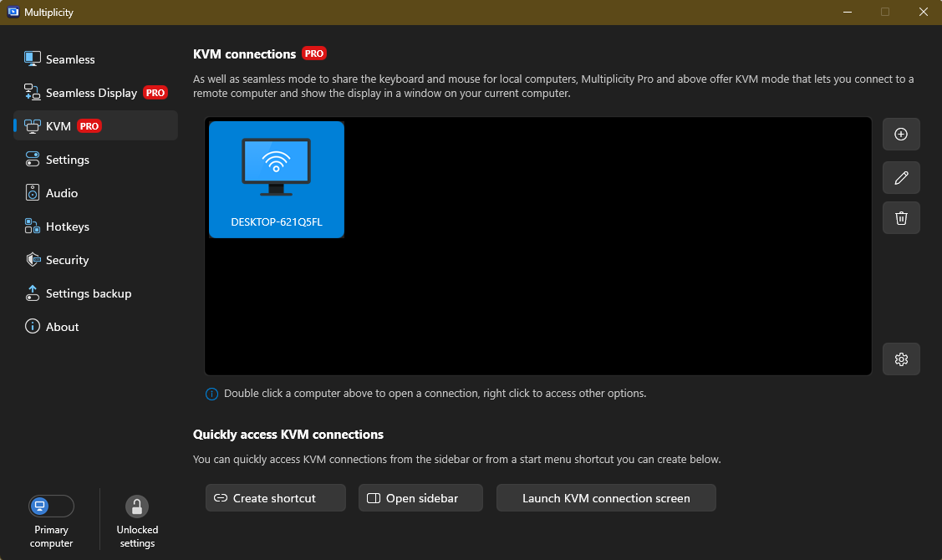The image size is (942, 560).
Task: Navigate to the Security section
Action: coord(67,260)
